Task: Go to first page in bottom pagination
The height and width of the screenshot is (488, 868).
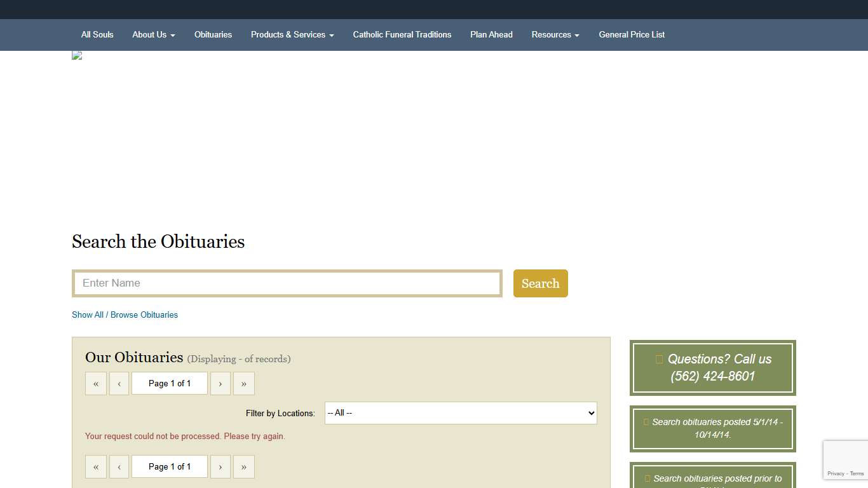Action: pos(96,467)
